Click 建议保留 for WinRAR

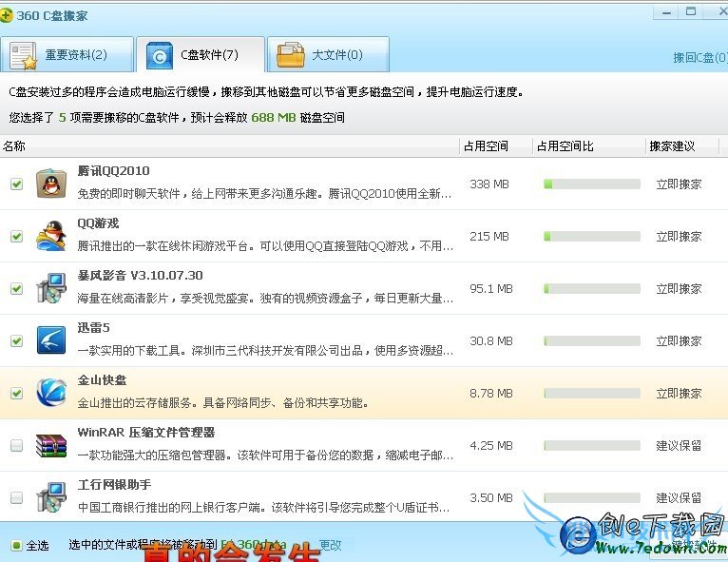tap(679, 446)
